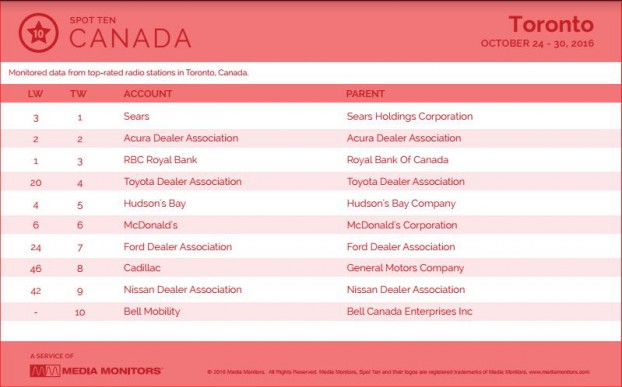The image size is (622, 387).
Task: Click the ACCOUNT column header
Action: pyautogui.click(x=148, y=94)
